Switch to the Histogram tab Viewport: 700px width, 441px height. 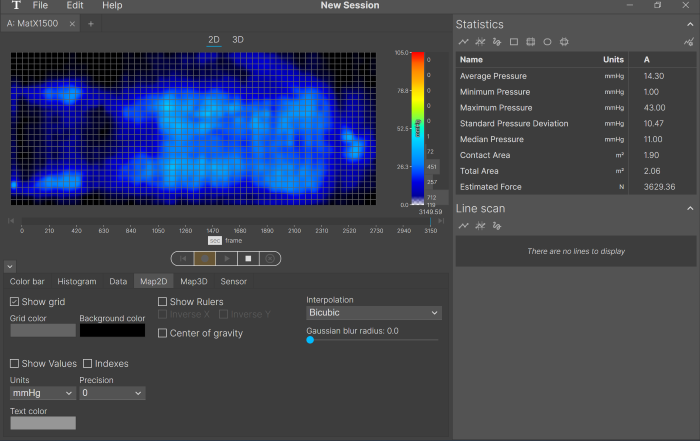click(x=77, y=282)
